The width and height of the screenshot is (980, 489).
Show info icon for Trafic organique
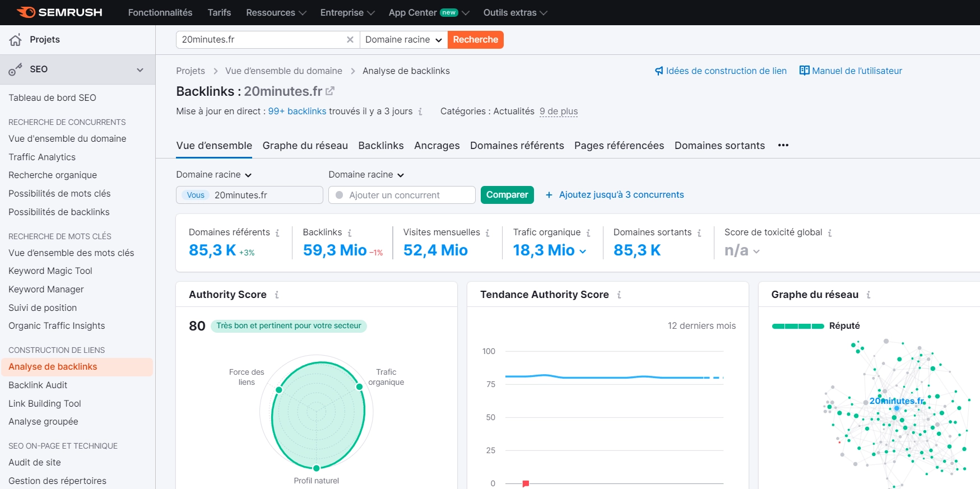point(588,232)
